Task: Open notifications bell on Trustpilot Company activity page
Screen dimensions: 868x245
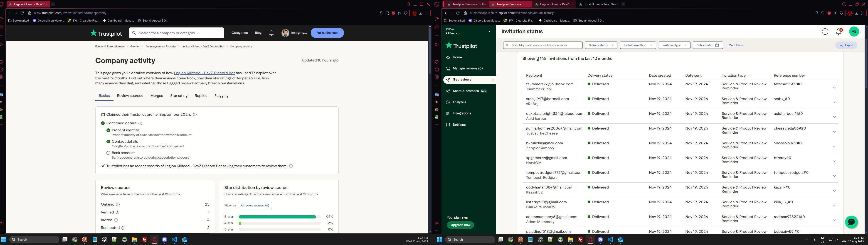Action: click(x=271, y=33)
